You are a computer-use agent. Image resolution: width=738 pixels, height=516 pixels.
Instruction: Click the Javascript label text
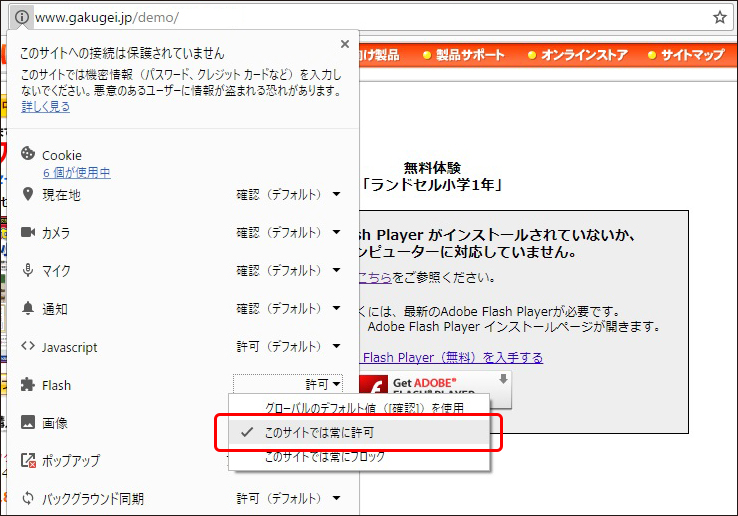(70, 347)
